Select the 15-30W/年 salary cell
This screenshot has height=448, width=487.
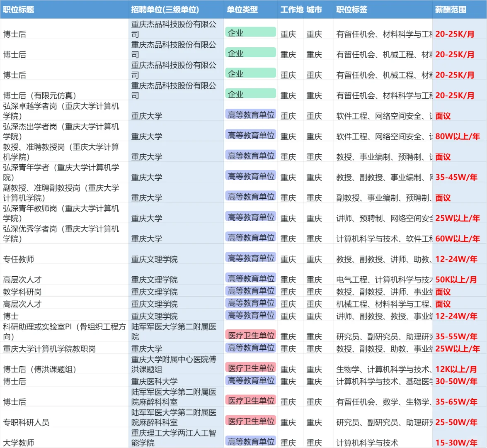(x=459, y=438)
